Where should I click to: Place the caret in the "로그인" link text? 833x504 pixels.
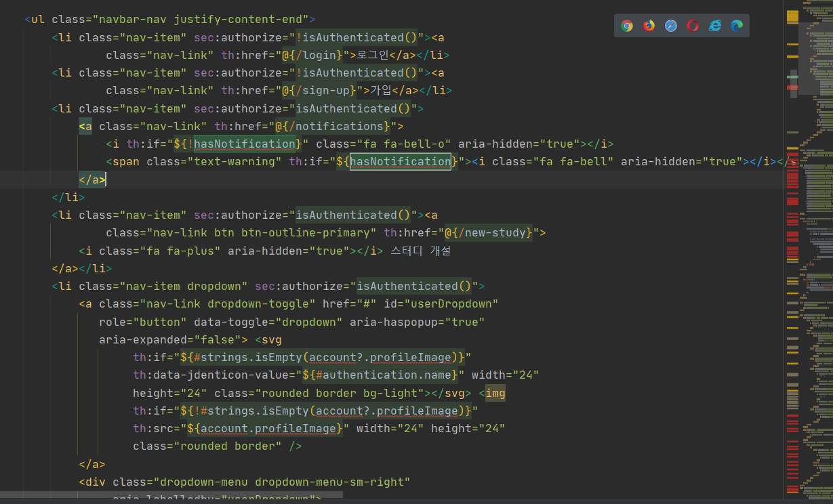[373, 55]
